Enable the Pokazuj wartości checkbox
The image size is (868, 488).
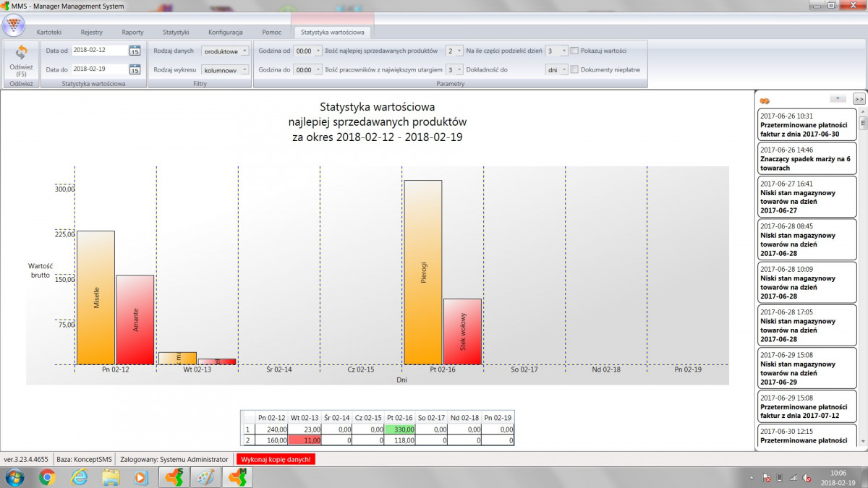(574, 51)
